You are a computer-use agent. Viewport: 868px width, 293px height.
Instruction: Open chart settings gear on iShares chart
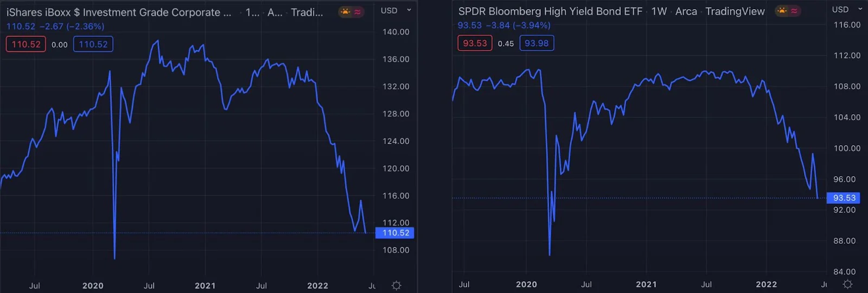coord(397,285)
